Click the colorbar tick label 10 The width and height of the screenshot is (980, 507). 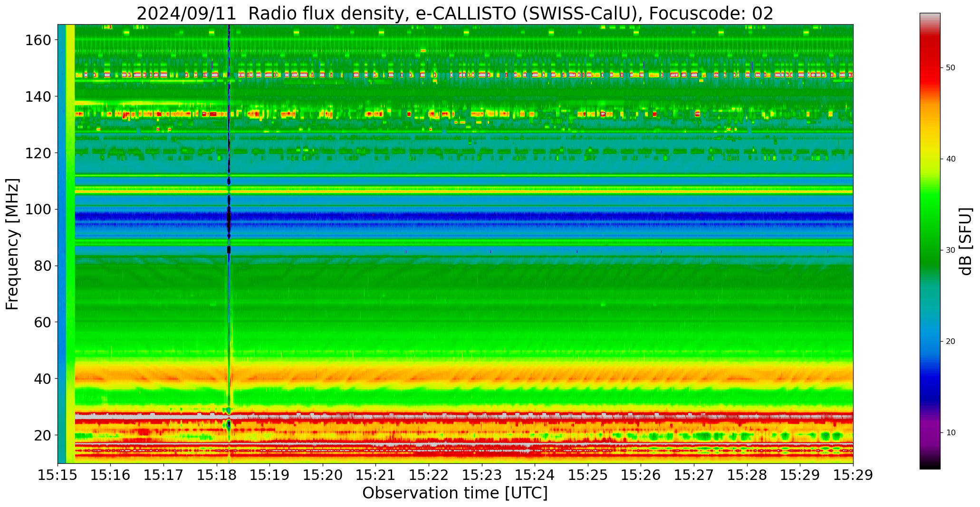[x=951, y=433]
